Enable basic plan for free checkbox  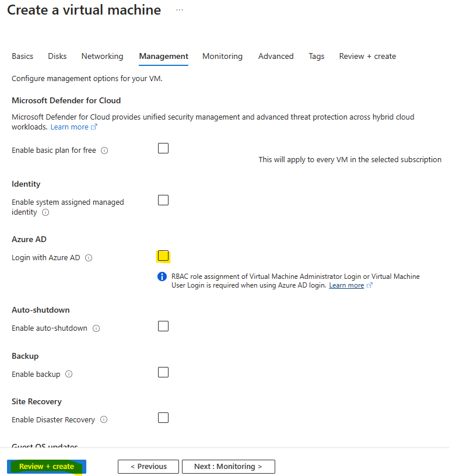[x=163, y=148]
